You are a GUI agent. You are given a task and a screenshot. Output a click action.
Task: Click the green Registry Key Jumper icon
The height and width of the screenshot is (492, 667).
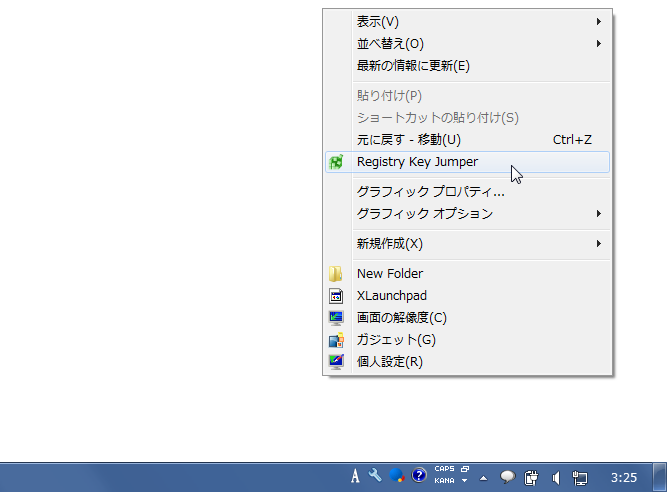tap(336, 162)
